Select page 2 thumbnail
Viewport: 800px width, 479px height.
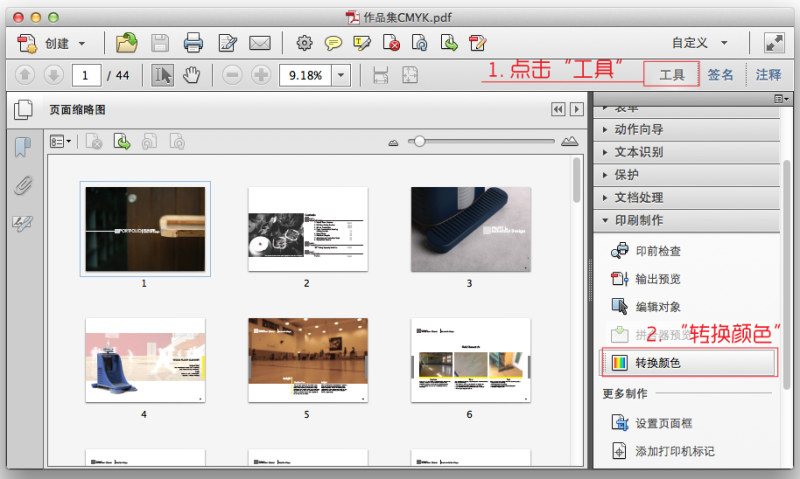308,229
